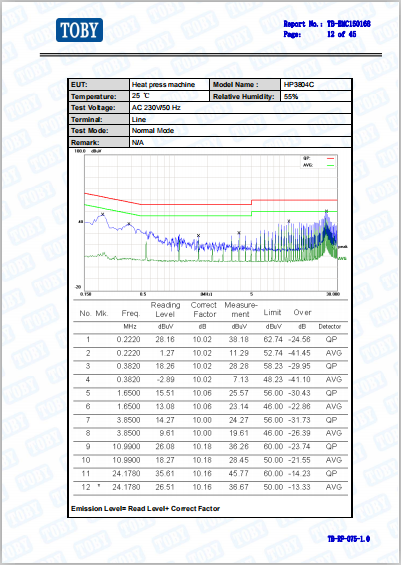Viewport: 401px width, 565px height.
Task: Select reading level 28.16 in row 1
Action: pyautogui.click(x=165, y=339)
